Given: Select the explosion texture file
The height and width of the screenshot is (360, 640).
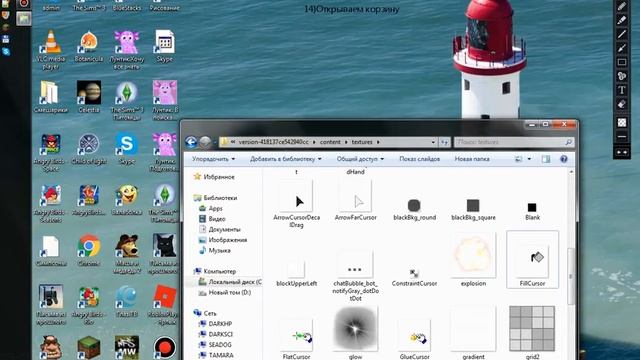Looking at the screenshot, I should [x=473, y=261].
